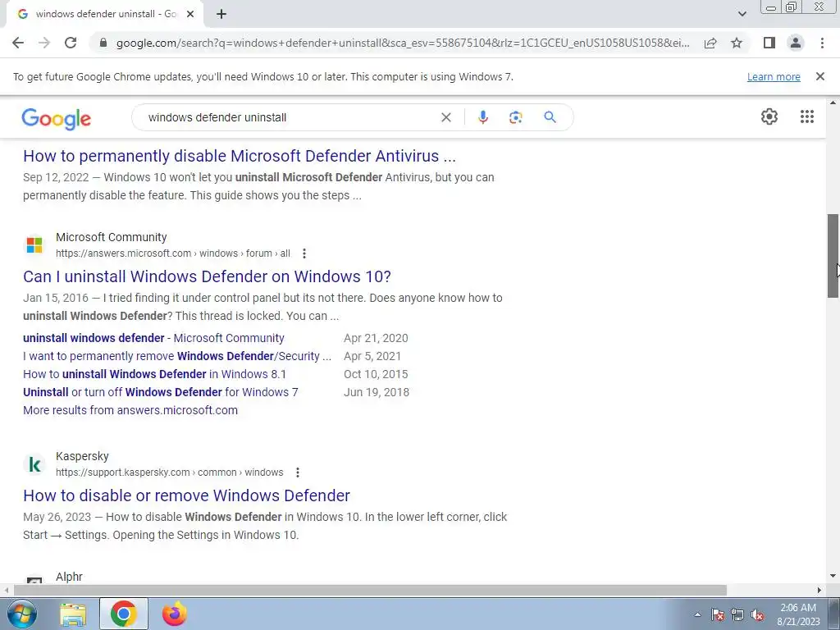This screenshot has height=630, width=840.
Task: Start voice search with the microphone
Action: (482, 117)
